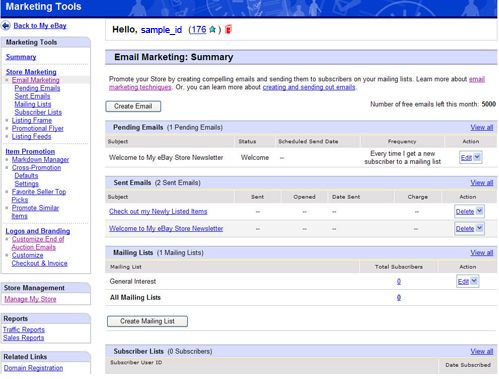Image resolution: width=499 pixels, height=379 pixels.
Task: Click Delete for the Welcome sent newsletter
Action: (x=465, y=229)
